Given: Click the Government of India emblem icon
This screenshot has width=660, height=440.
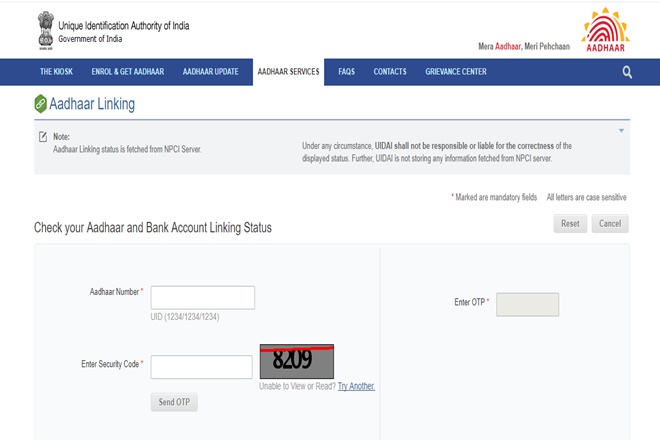Looking at the screenshot, I should [x=43, y=31].
